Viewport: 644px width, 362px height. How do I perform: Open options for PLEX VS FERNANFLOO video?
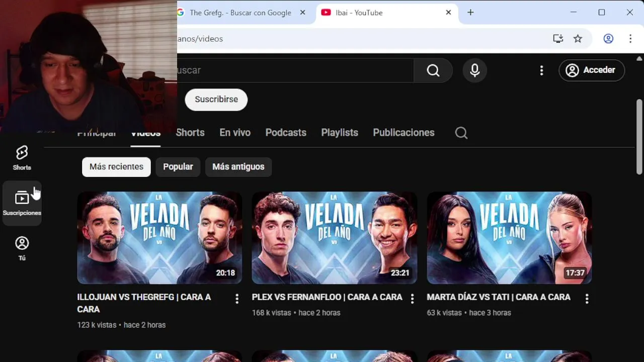[x=412, y=299]
